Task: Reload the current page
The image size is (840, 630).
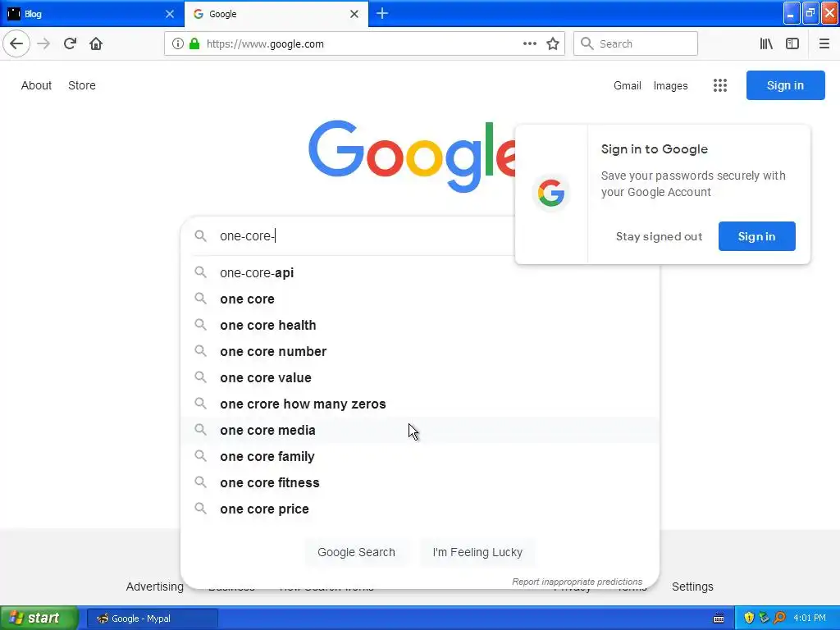Action: pyautogui.click(x=70, y=43)
